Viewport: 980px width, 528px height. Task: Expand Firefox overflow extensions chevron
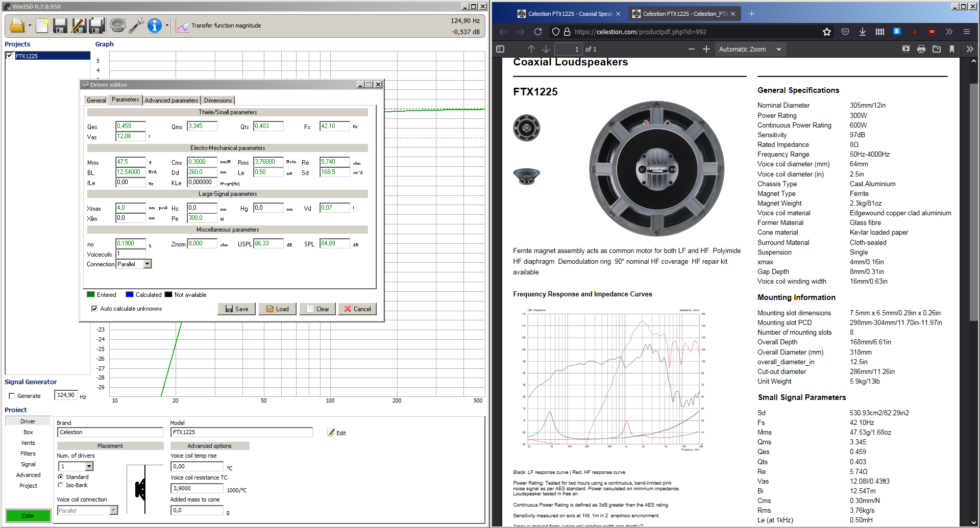[949, 32]
